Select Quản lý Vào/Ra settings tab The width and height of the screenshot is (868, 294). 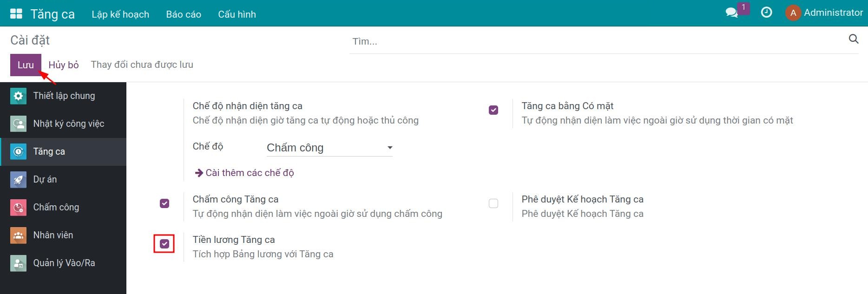63,263
